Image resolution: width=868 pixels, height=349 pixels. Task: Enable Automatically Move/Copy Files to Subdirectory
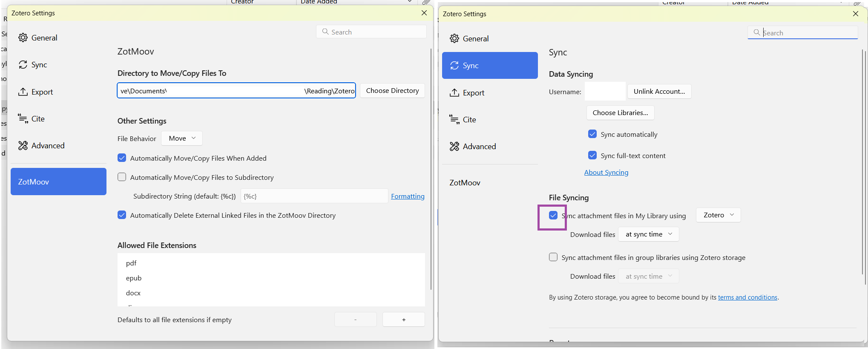(122, 177)
